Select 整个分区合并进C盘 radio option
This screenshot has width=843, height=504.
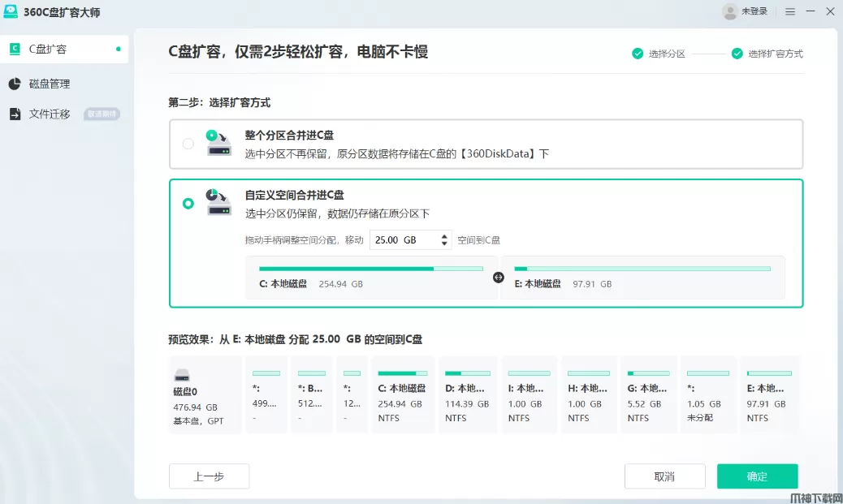pos(188,144)
